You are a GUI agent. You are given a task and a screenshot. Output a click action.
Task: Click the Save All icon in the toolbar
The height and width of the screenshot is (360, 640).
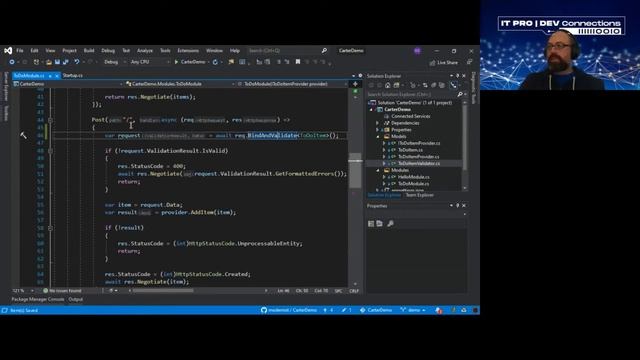[x=65, y=62]
